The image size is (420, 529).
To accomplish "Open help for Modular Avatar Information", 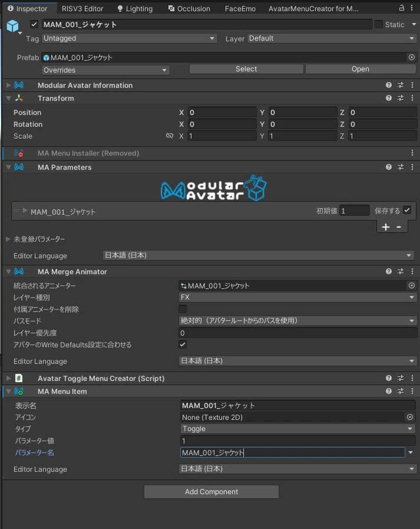I will click(x=389, y=85).
